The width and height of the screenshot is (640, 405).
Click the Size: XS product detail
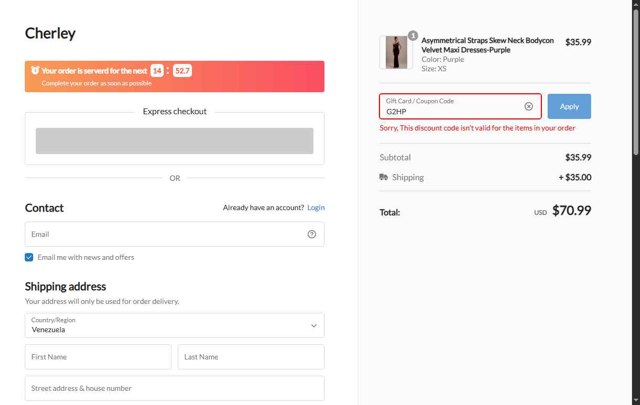pos(434,69)
